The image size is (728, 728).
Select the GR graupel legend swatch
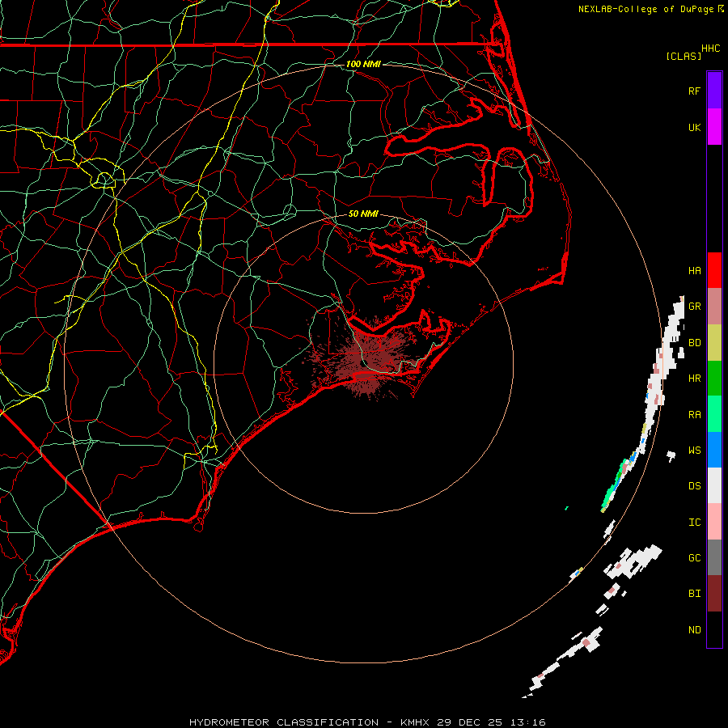(x=714, y=307)
